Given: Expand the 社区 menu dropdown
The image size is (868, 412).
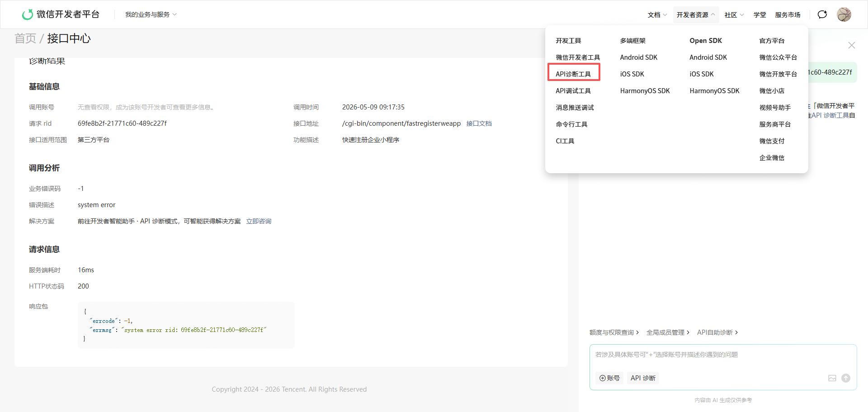Looking at the screenshot, I should pos(734,15).
